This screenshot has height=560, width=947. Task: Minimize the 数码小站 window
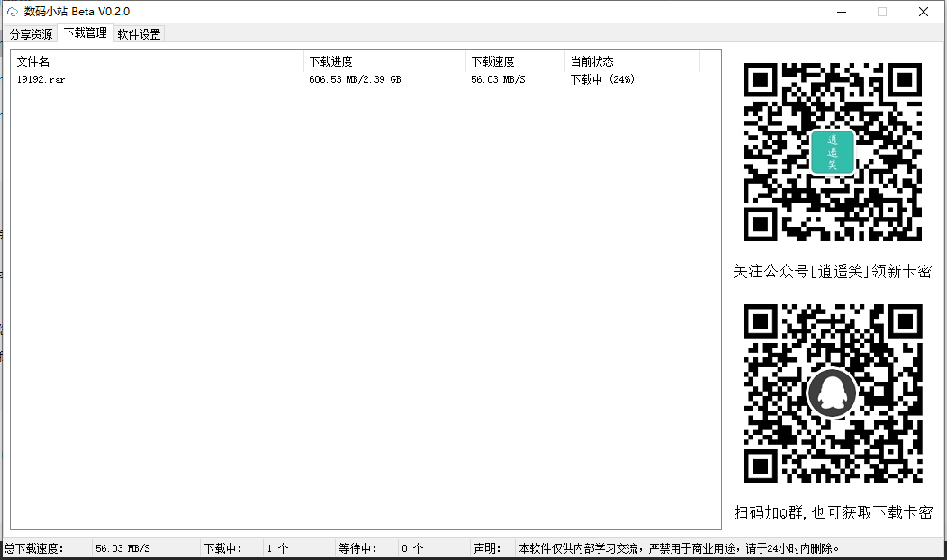842,12
